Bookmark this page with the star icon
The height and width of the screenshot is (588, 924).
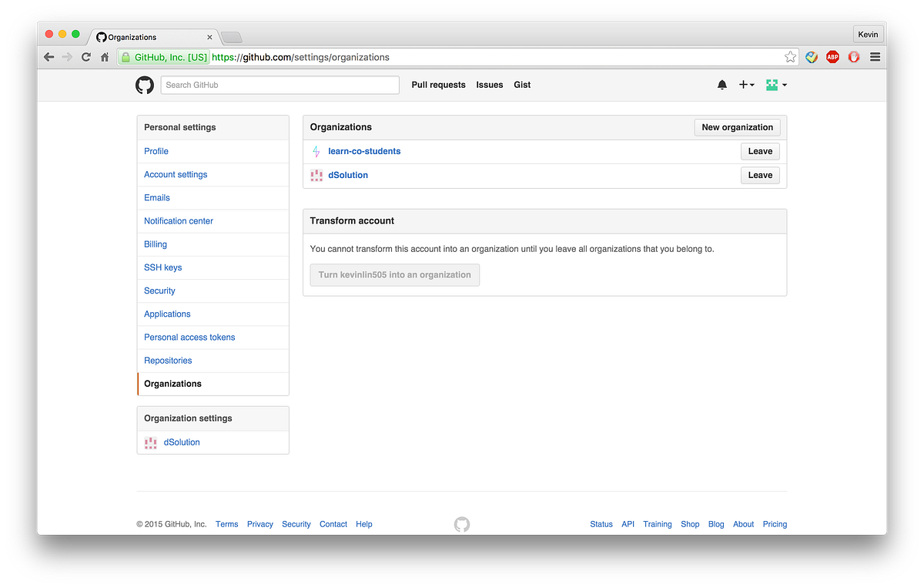790,56
